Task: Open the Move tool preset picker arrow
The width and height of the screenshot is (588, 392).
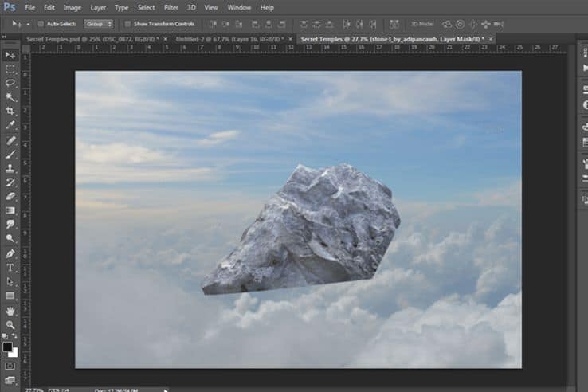Action: pos(28,25)
